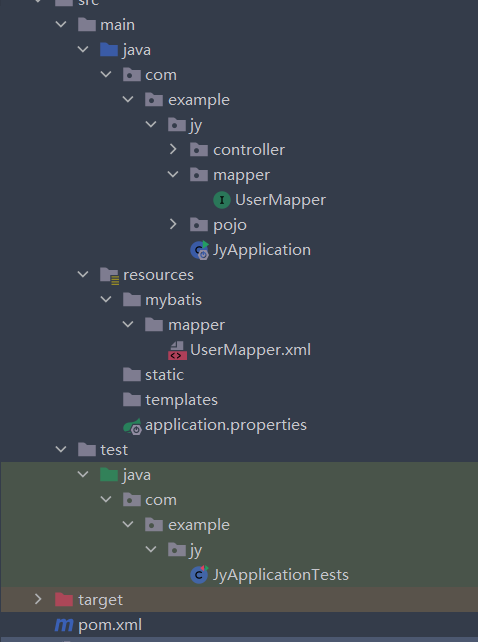Collapse the mapper package under jy
Viewport: 478px width, 642px height.
point(173,174)
